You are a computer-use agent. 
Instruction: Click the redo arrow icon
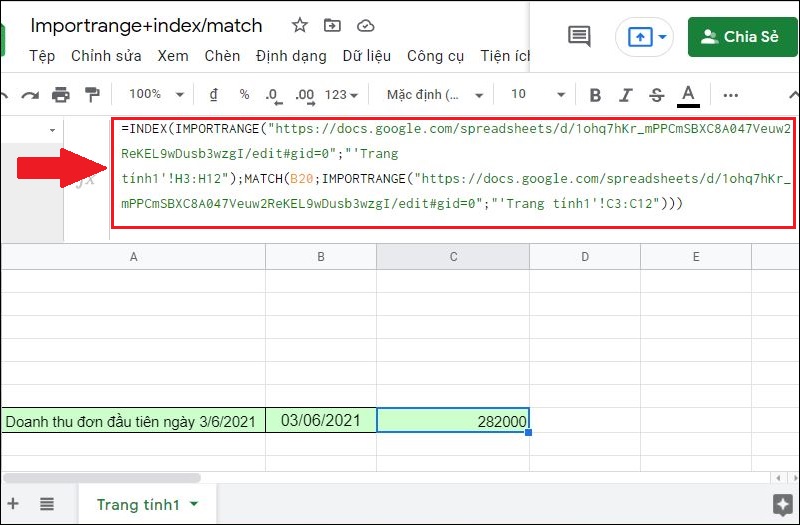point(30,95)
